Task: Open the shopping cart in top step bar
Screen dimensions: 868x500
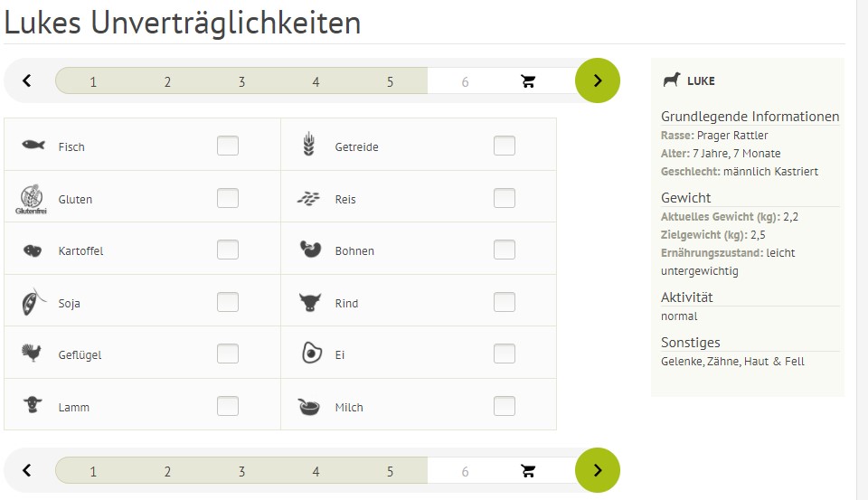Action: coord(529,81)
